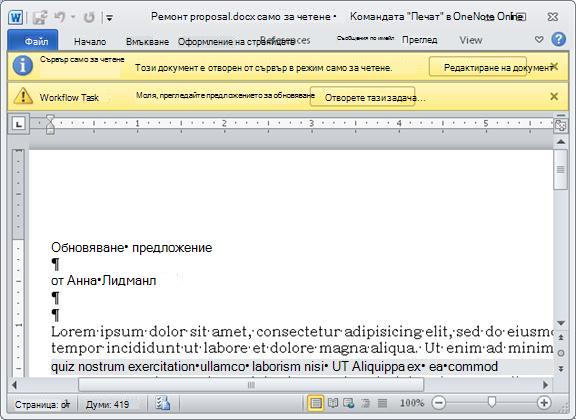Click the Страница page indicator in status bar
Image resolution: width=576 pixels, height=420 pixels.
(42, 405)
